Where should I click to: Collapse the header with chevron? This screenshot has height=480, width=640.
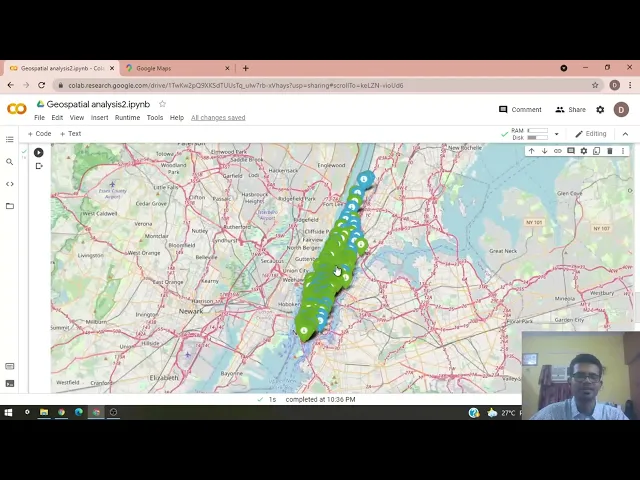(625, 134)
